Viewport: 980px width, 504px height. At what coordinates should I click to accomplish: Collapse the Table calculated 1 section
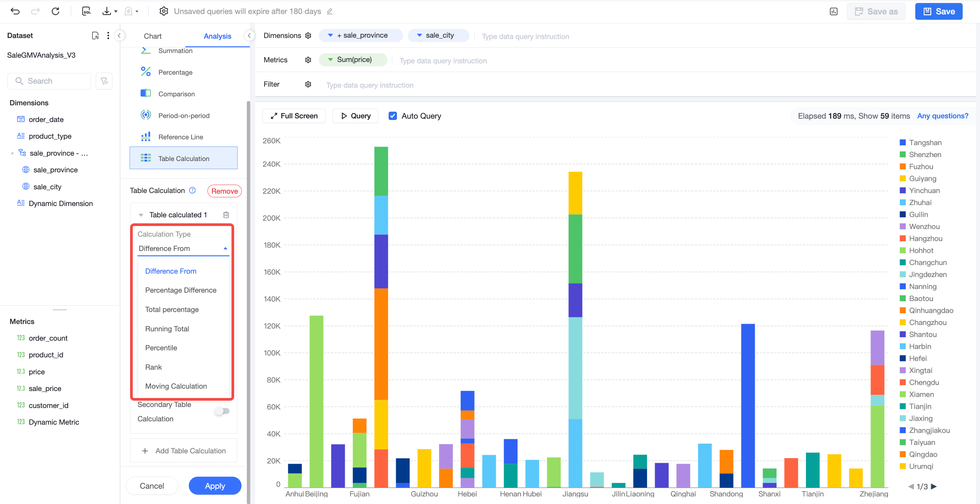tap(141, 215)
